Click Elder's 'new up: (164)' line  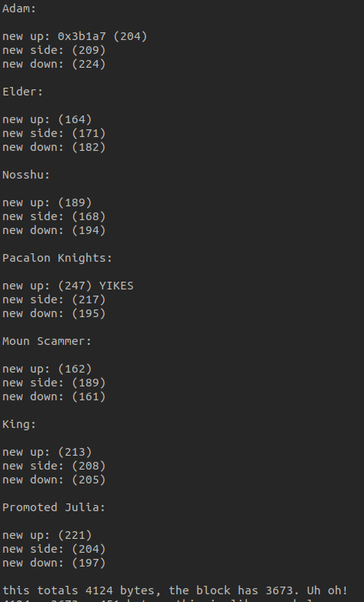47,119
